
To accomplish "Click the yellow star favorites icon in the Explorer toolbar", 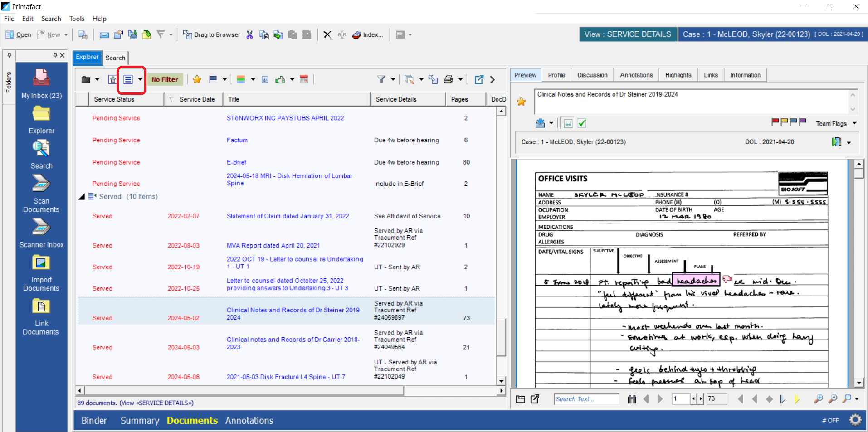I will [x=197, y=80].
